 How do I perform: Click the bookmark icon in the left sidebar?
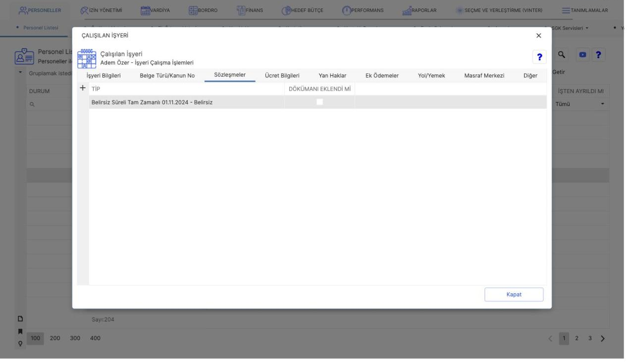pos(20,331)
